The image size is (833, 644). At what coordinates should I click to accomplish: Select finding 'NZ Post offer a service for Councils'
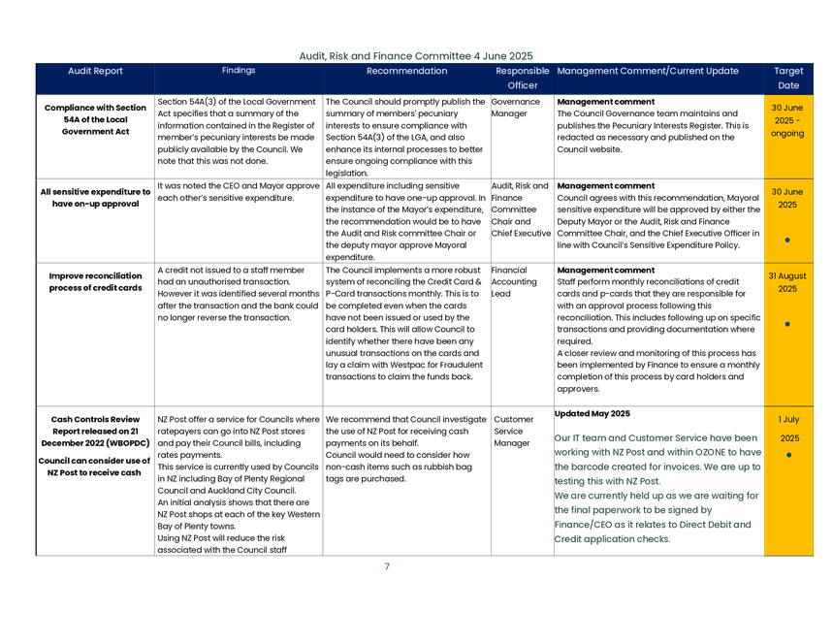tap(239, 436)
